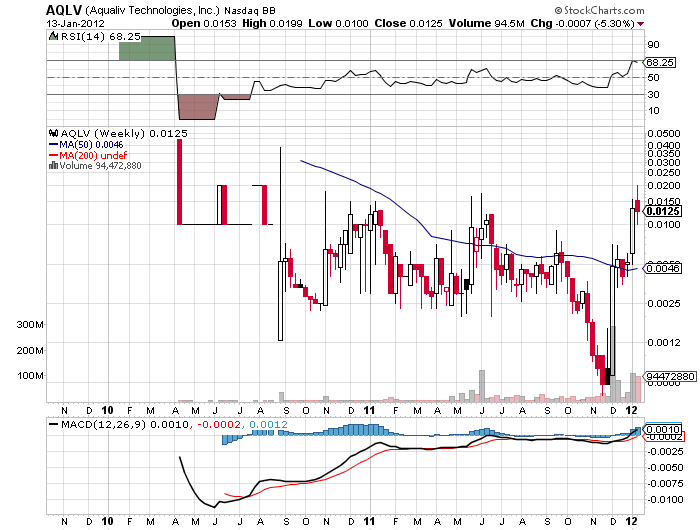Click the company name Aqualiv Technologies, Inc.
Screen dimensions: 700x530
152,10
